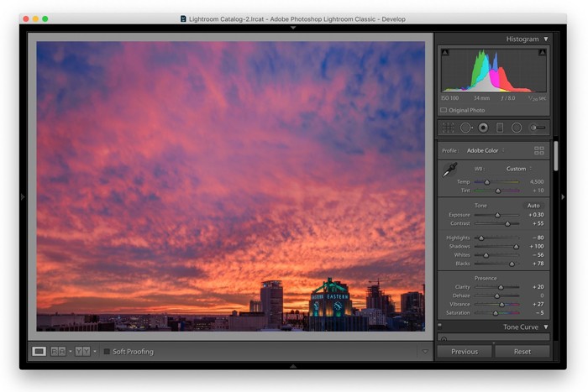Image resolution: width=588 pixels, height=392 pixels.
Task: Open the Radial Filter tool
Action: [517, 128]
